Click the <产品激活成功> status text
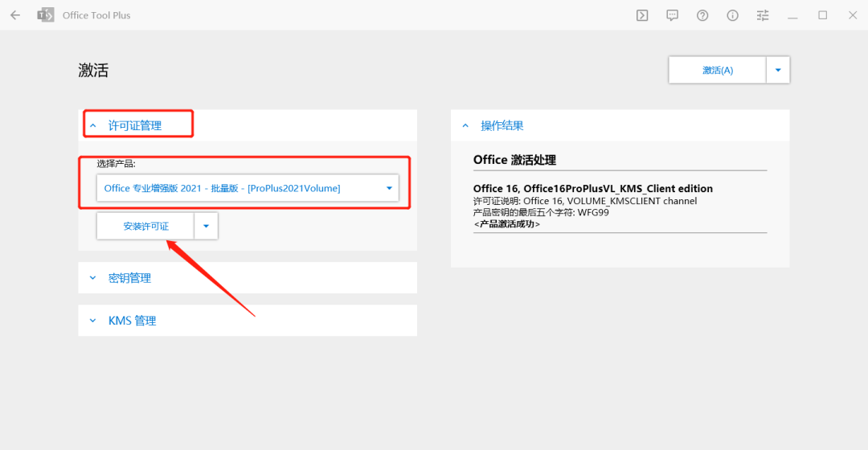Screen dimensions: 868x450 (506, 224)
